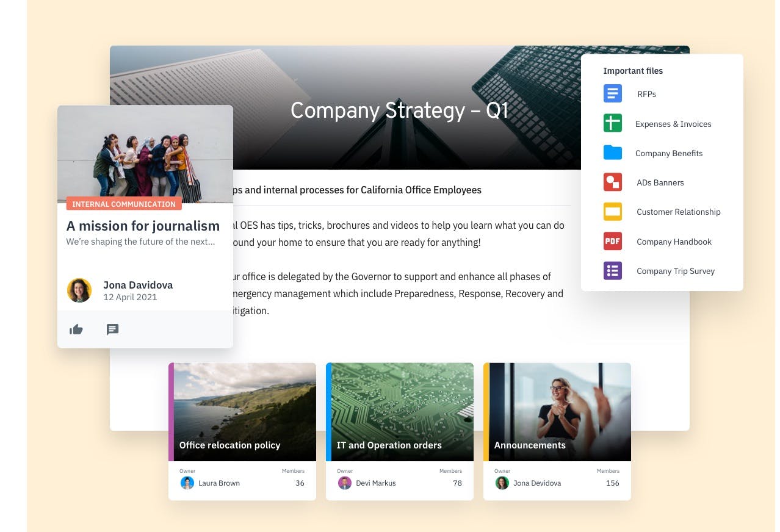
Task: Open the A mission for journalism headline
Action: click(143, 226)
